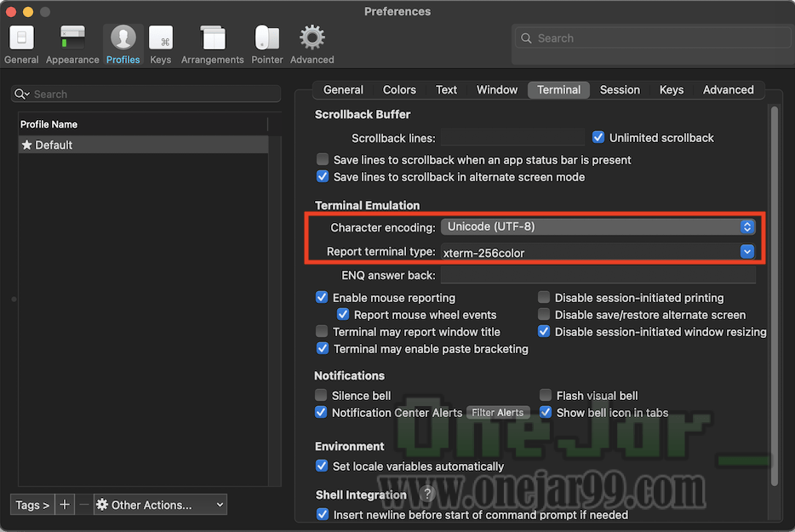Click Profile Name column header
This screenshot has width=795, height=532.
[142, 124]
